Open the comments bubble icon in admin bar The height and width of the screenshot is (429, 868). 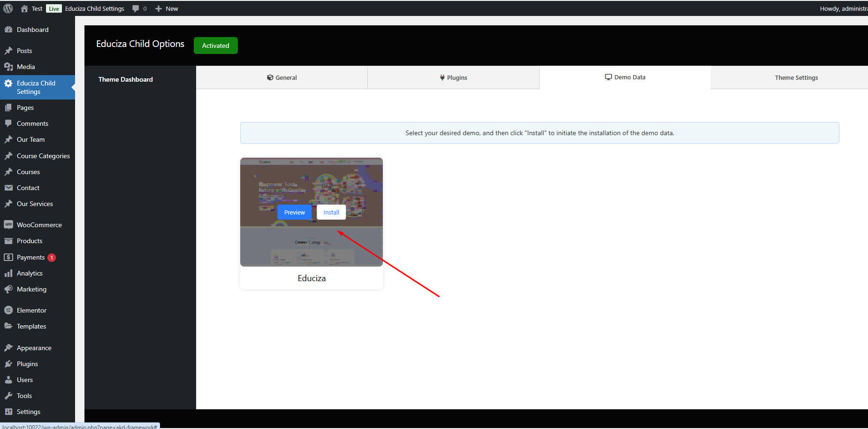[136, 8]
